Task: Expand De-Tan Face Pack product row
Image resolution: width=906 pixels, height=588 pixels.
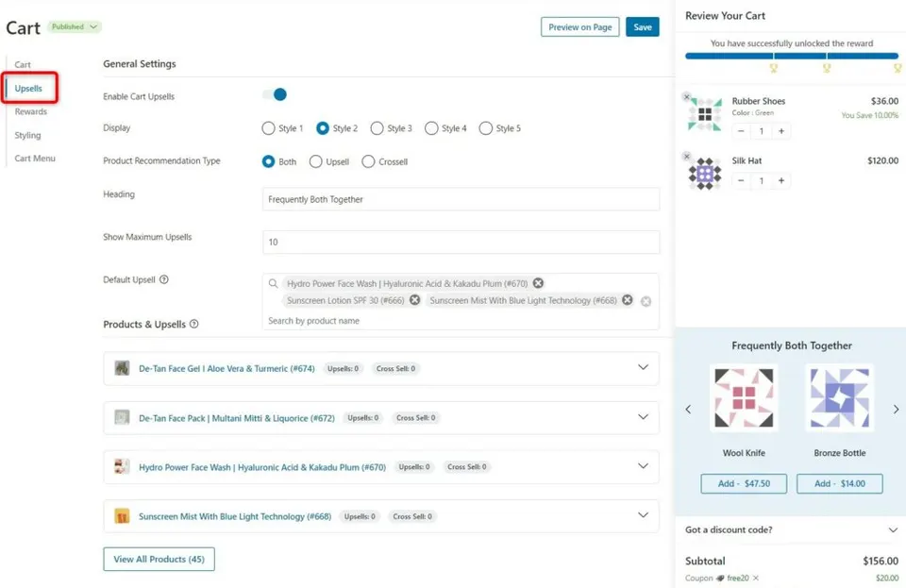Action: [643, 417]
